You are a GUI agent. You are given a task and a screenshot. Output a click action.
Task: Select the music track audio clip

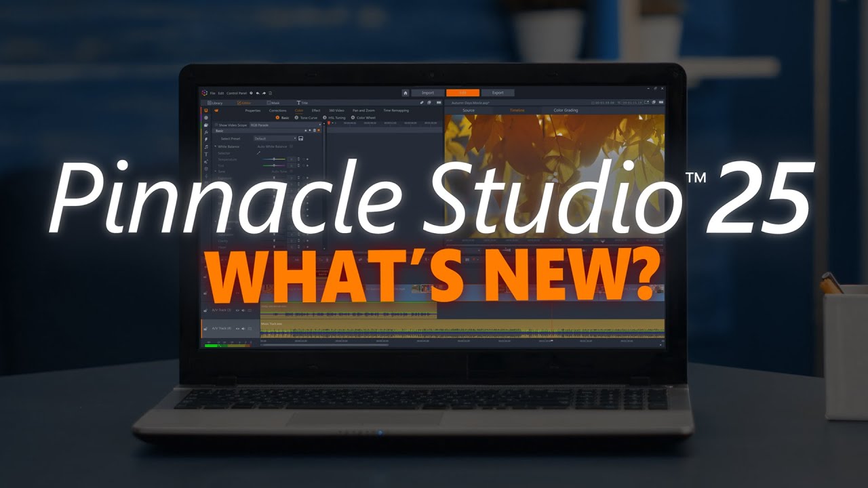(462, 329)
